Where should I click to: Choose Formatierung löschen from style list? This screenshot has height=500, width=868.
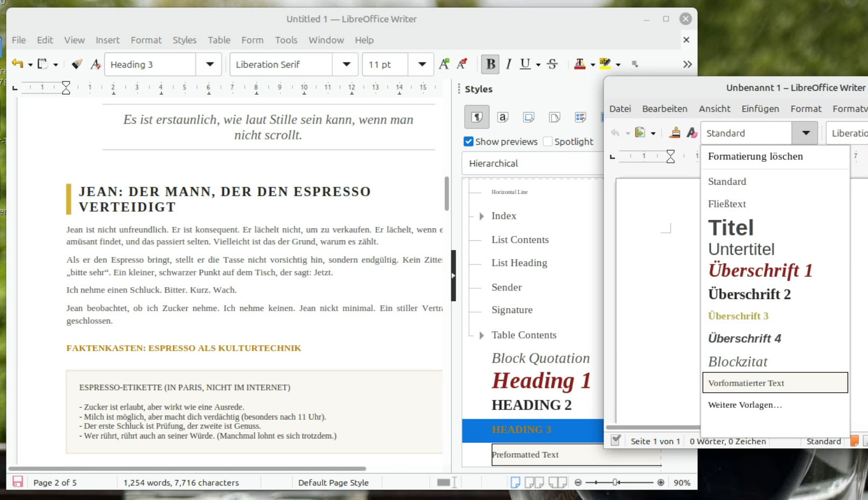tap(755, 156)
